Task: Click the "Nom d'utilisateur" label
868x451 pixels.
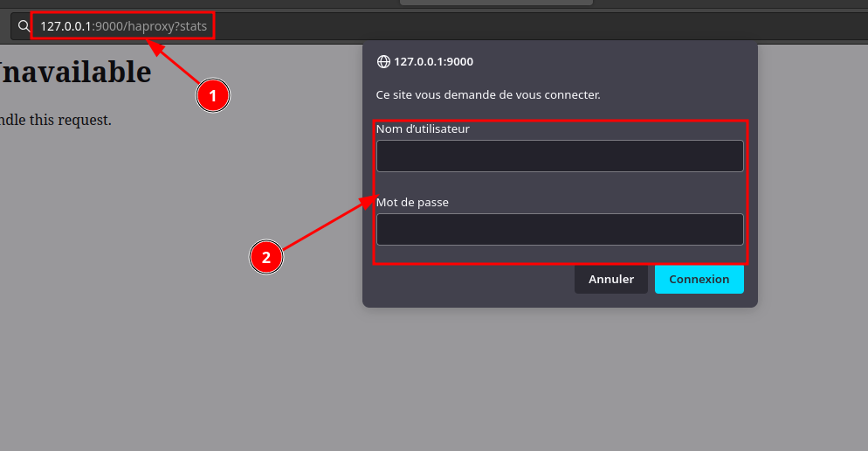Action: click(423, 129)
